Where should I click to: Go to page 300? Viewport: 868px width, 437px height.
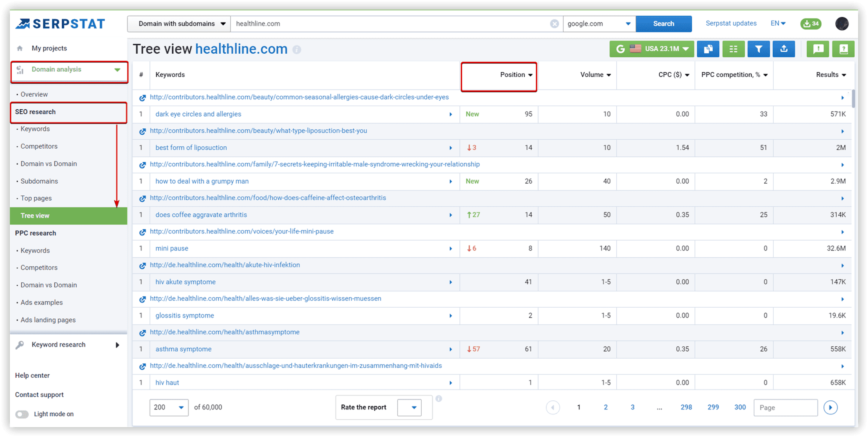click(740, 407)
